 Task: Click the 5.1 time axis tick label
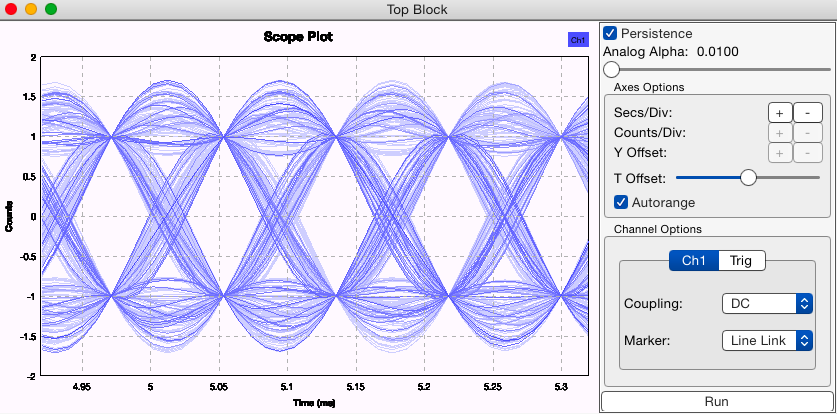pyautogui.click(x=288, y=386)
